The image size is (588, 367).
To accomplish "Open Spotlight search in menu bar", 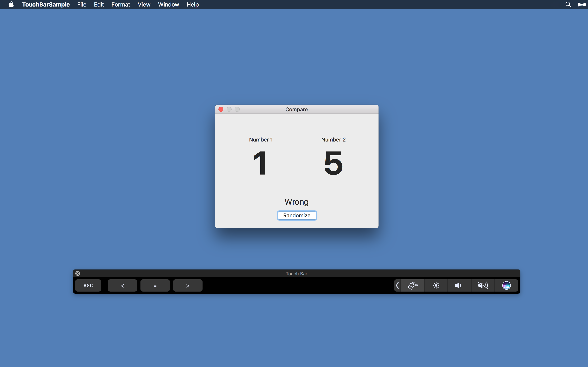I will tap(568, 5).
